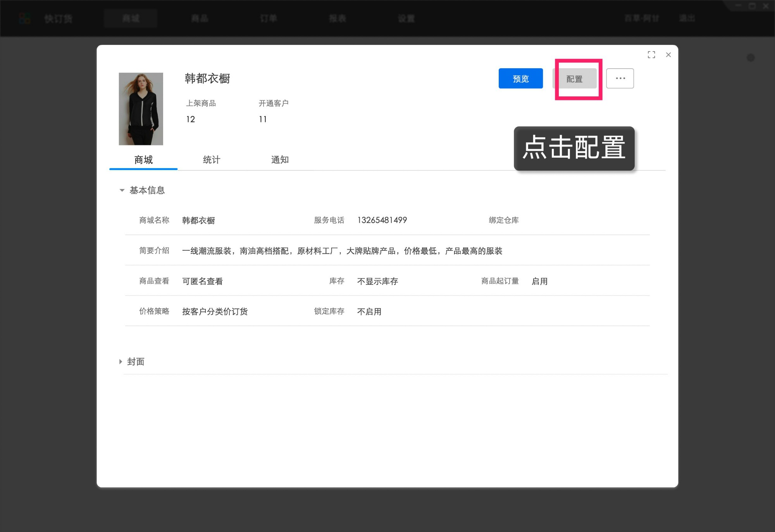Open 订单 in the top navigation
The height and width of the screenshot is (532, 775).
click(268, 18)
